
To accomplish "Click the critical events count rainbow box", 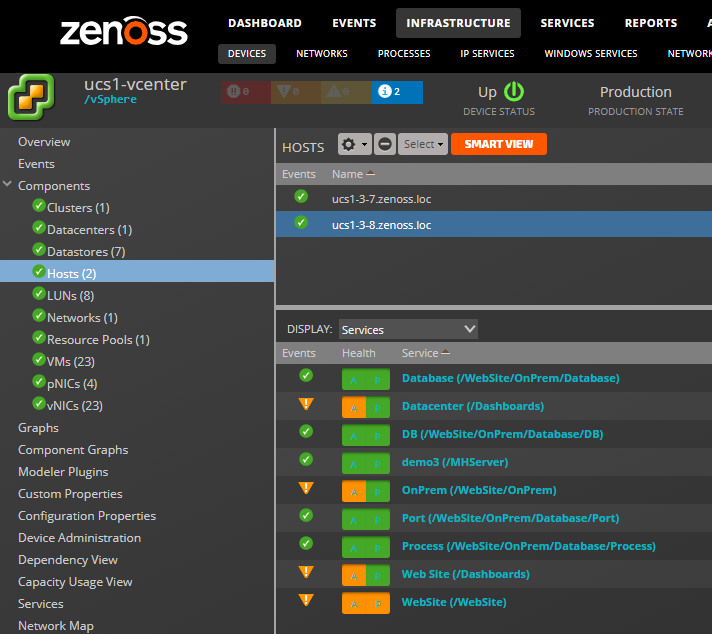I will pos(246,92).
